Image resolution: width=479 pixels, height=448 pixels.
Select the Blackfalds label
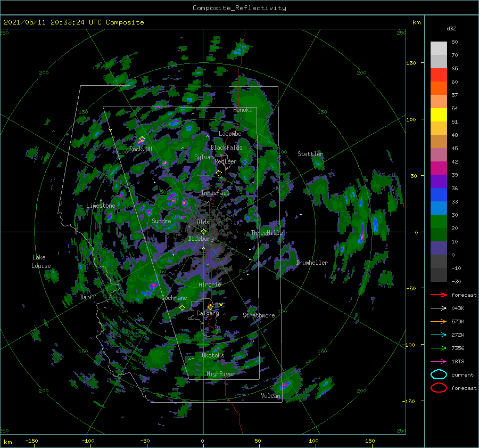coord(226,148)
